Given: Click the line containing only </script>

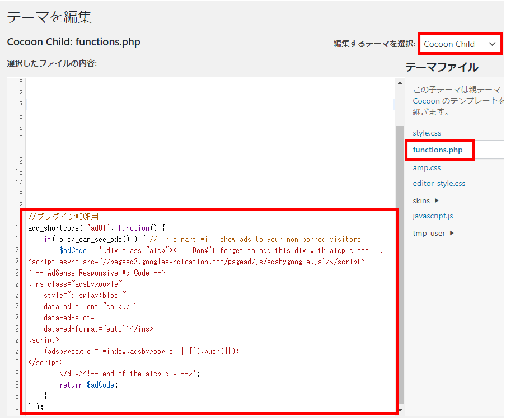Looking at the screenshot, I should pyautogui.click(x=45, y=362).
